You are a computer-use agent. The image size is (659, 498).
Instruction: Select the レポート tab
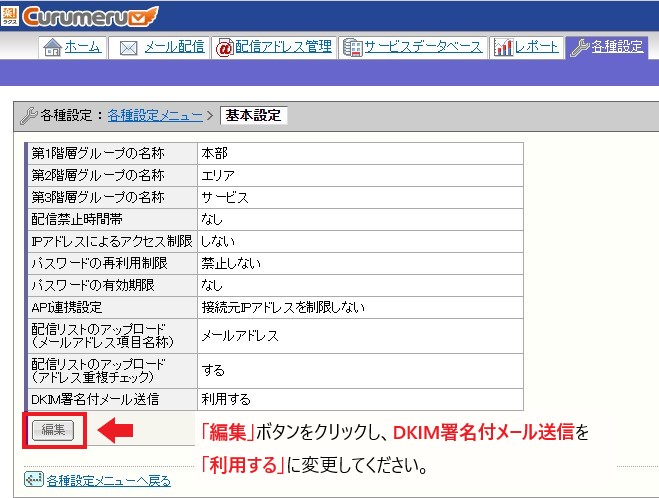coord(536,47)
